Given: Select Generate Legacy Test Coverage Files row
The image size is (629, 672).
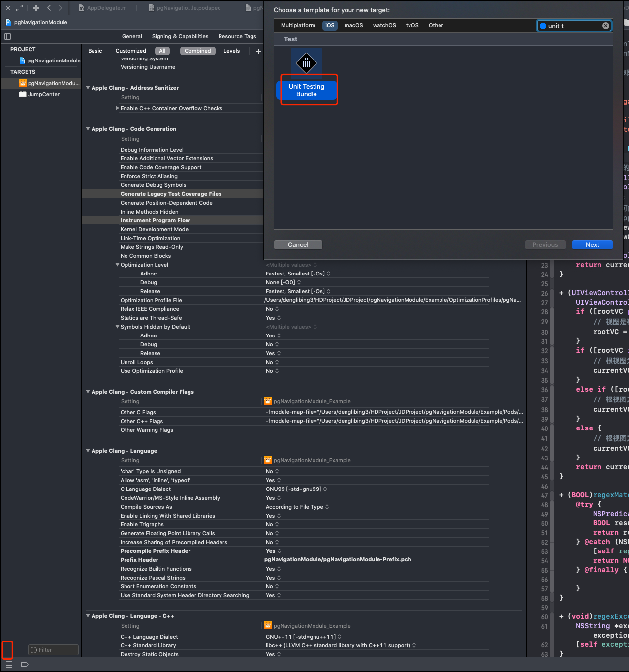Looking at the screenshot, I should (x=172, y=194).
